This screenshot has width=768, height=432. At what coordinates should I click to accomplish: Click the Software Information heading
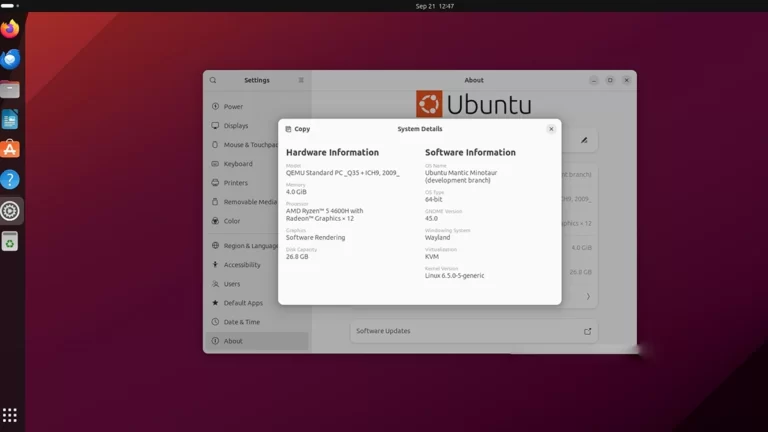[470, 152]
